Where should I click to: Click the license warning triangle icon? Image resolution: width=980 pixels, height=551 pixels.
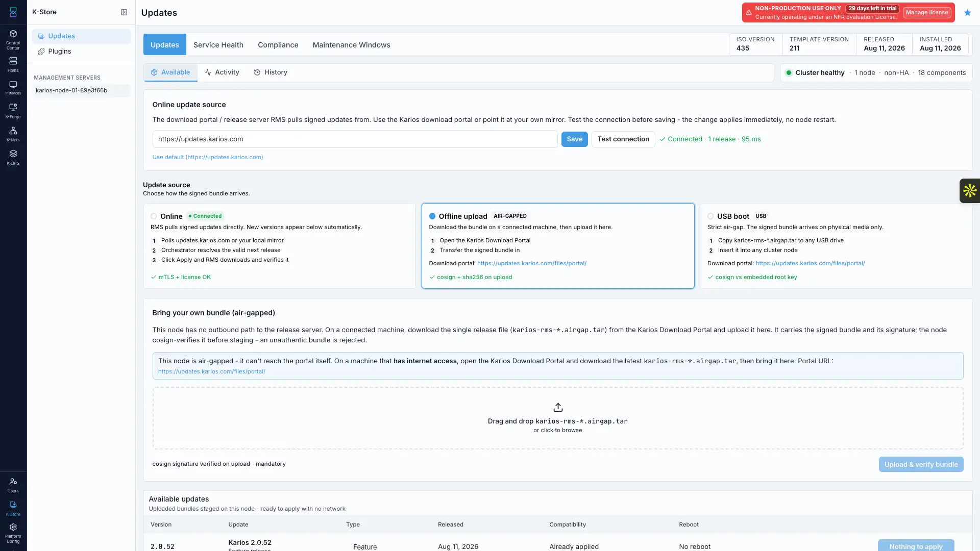pyautogui.click(x=749, y=13)
